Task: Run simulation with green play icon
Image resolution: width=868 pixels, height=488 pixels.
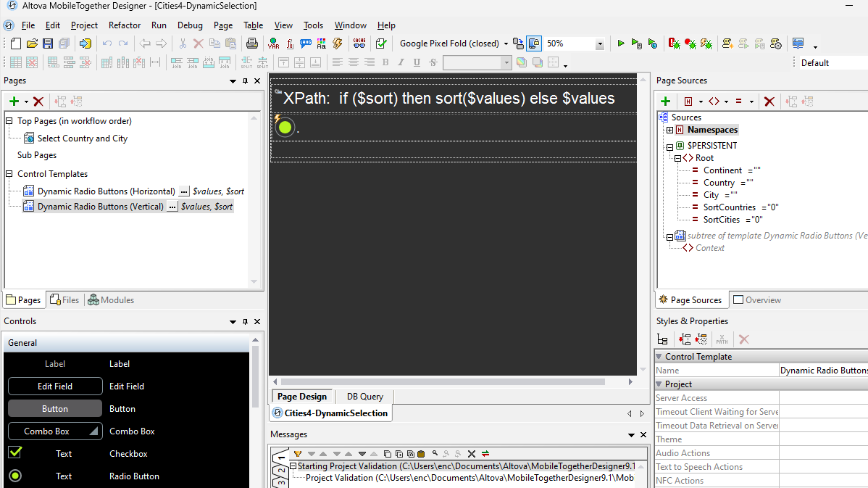Action: pyautogui.click(x=621, y=44)
